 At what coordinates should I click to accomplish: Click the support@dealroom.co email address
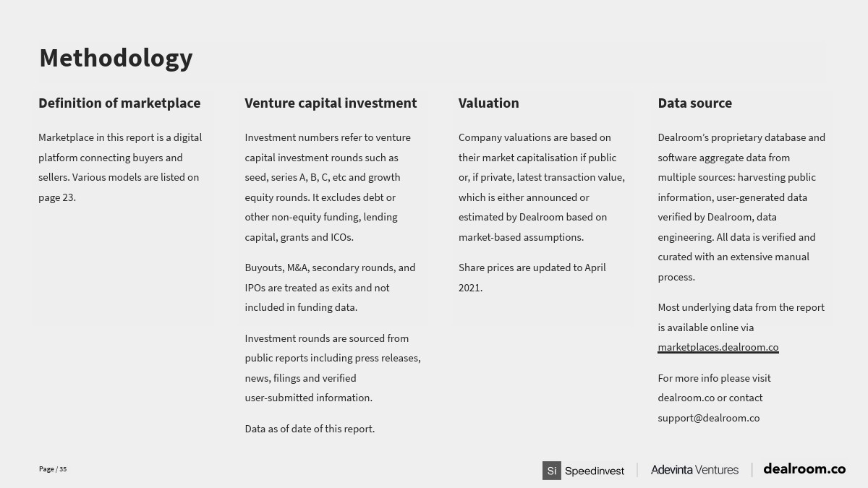708,418
